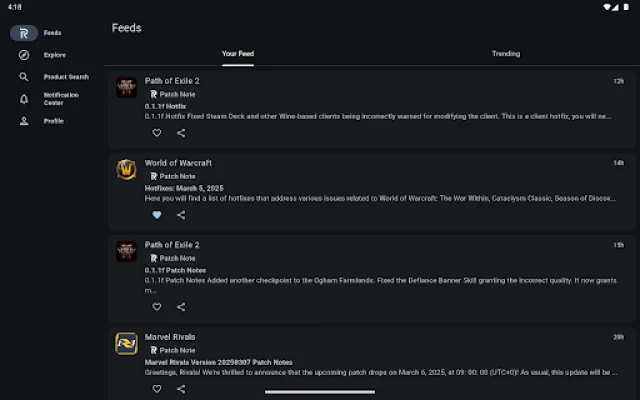Share the World of Warcraft hotfixes post
Image resolution: width=640 pixels, height=400 pixels.
point(181,215)
